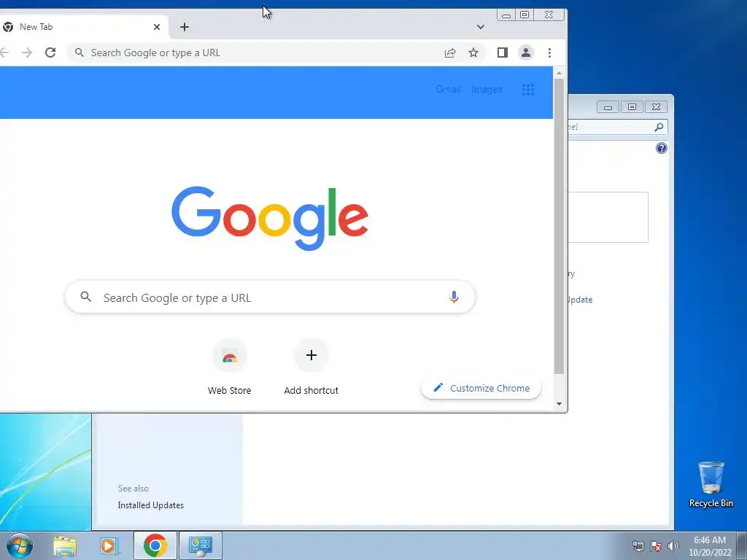Select the New Tab tab
This screenshot has height=560, width=747.
[x=83, y=27]
